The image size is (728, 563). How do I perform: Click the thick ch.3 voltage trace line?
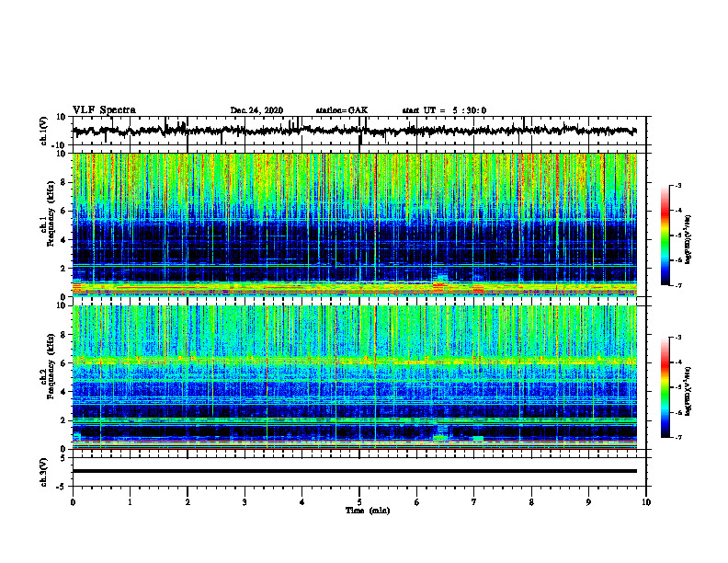coord(354,471)
